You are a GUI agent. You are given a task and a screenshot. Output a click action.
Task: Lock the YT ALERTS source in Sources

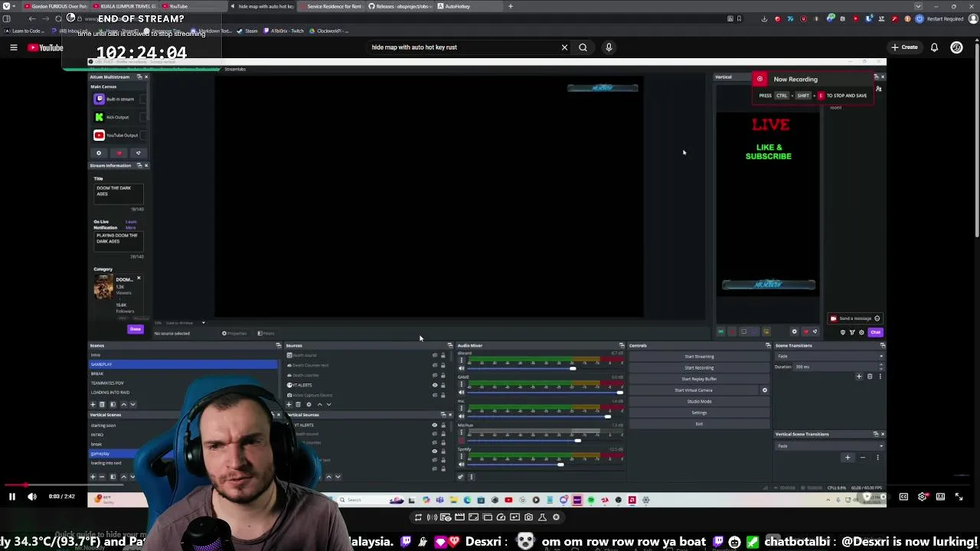(443, 385)
